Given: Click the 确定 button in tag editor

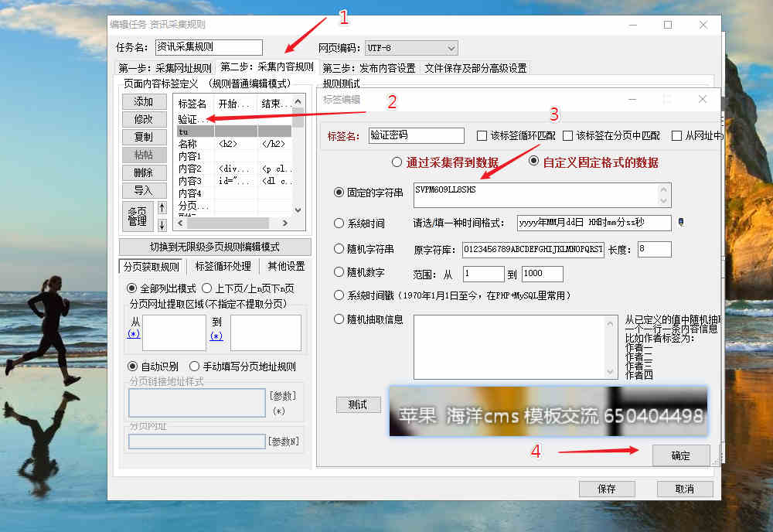Looking at the screenshot, I should [680, 455].
